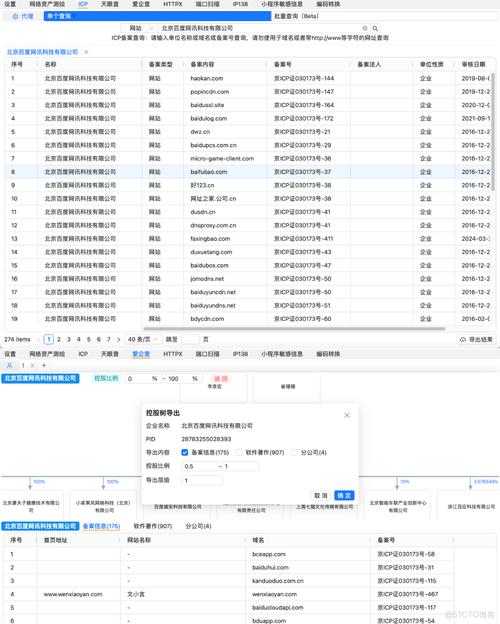Enable the 软件著作(907) checkbox in export dialog
The width and height of the screenshot is (500, 624).
click(x=239, y=452)
